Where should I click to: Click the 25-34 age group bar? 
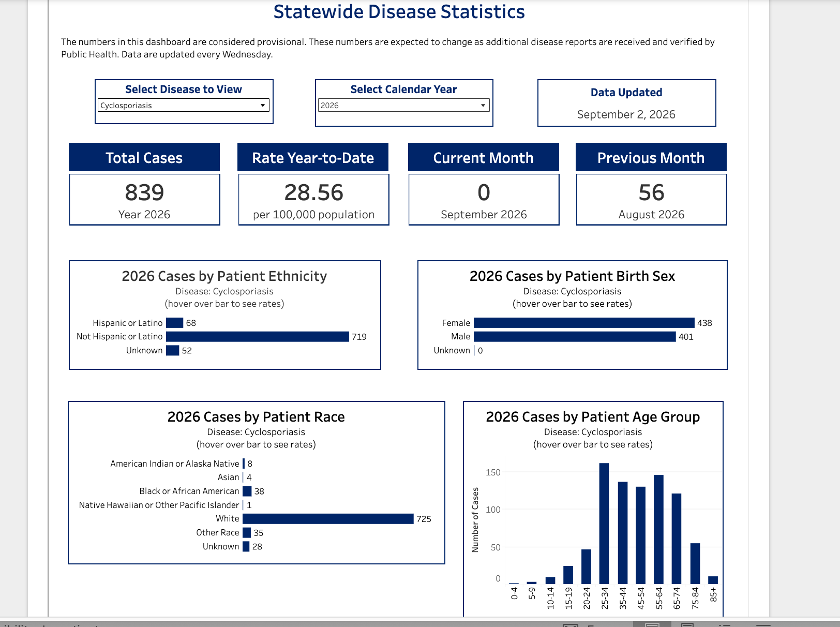click(604, 524)
